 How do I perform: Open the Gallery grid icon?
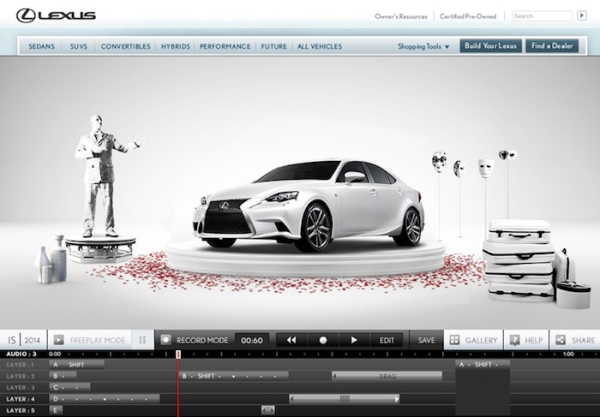point(455,340)
